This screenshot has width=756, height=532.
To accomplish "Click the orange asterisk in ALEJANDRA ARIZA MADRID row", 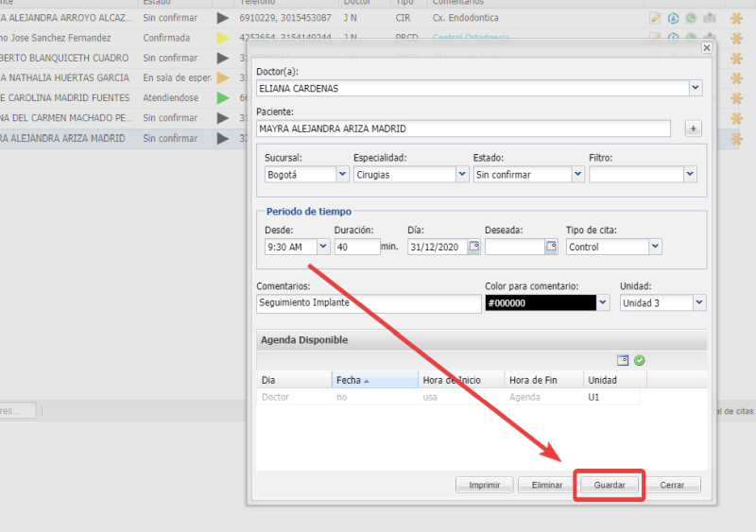I will click(x=736, y=138).
